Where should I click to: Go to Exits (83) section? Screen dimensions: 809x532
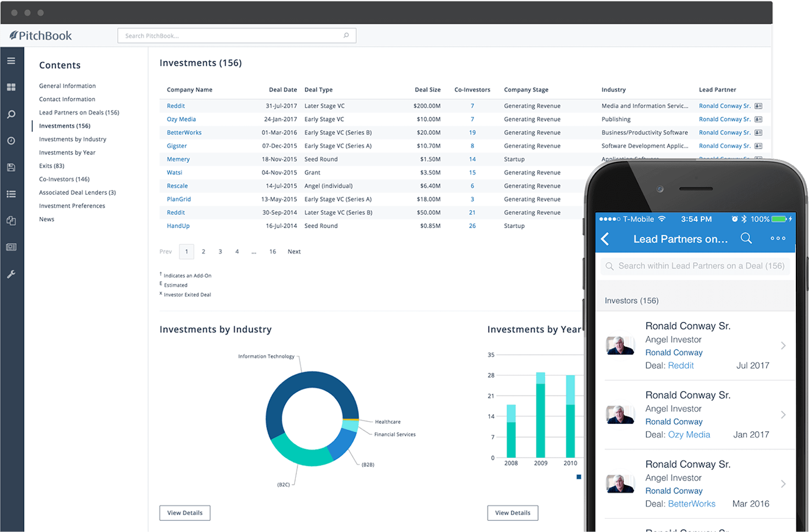tap(52, 166)
